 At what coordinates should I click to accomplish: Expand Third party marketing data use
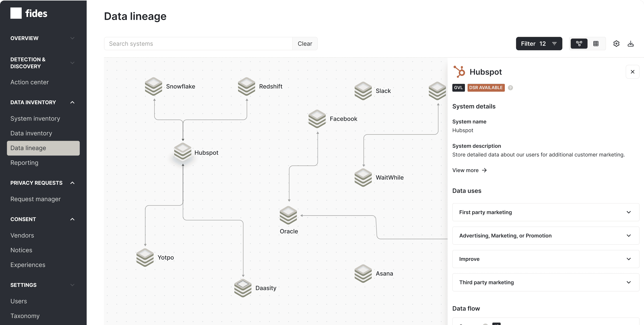point(545,282)
